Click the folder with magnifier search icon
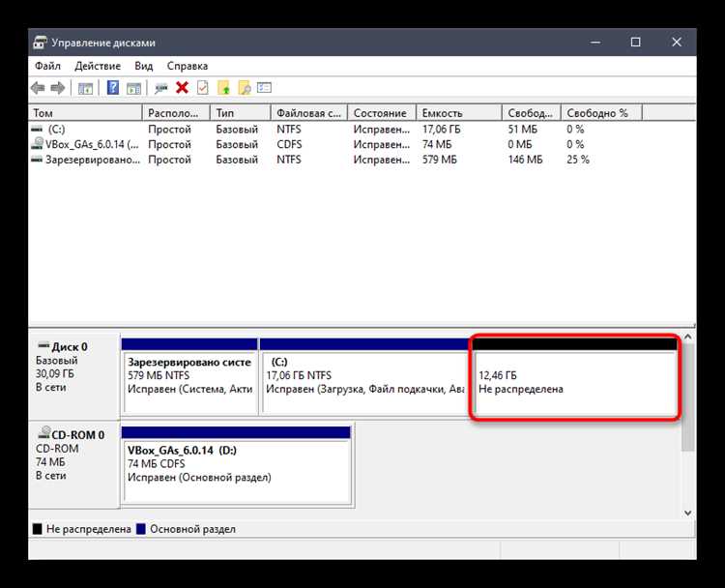This screenshot has height=588, width=725. (245, 87)
